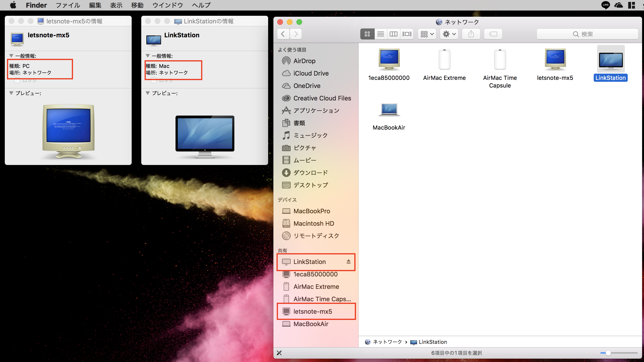This screenshot has height=362, width=644.
Task: Toggle lock checkbox in letsnote-mx5 info
Action: pos(17,80)
